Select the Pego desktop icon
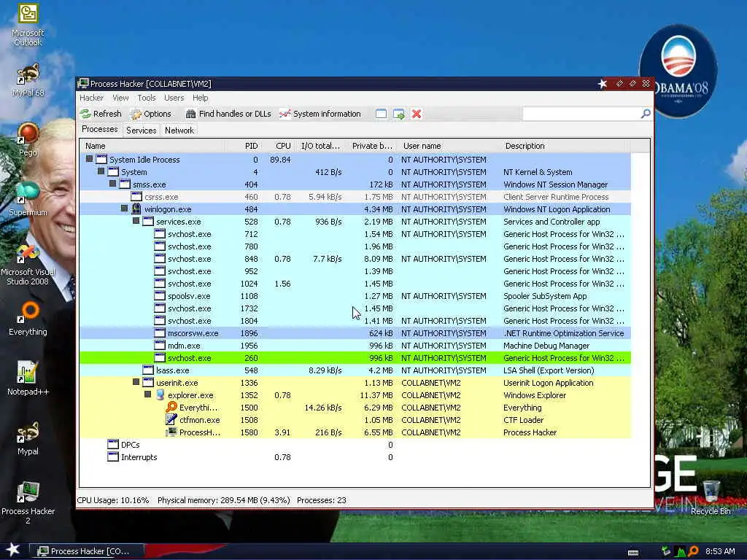 (28, 139)
